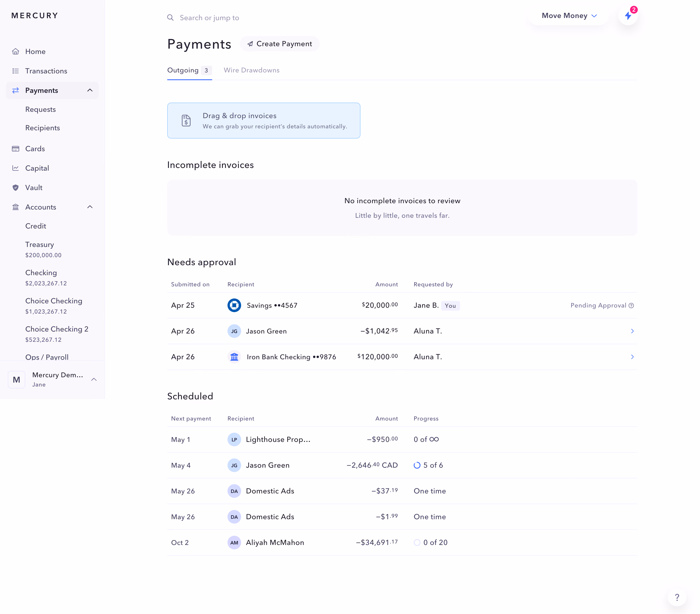Image resolution: width=700 pixels, height=614 pixels.
Task: Click the LP avatar for Lighthouse Prop
Action: point(234,440)
